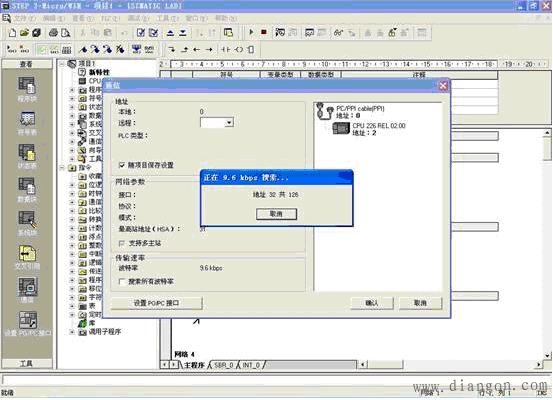Expand the call subroutine tree item
Viewport: 553px width, 400px height.
pos(72,332)
